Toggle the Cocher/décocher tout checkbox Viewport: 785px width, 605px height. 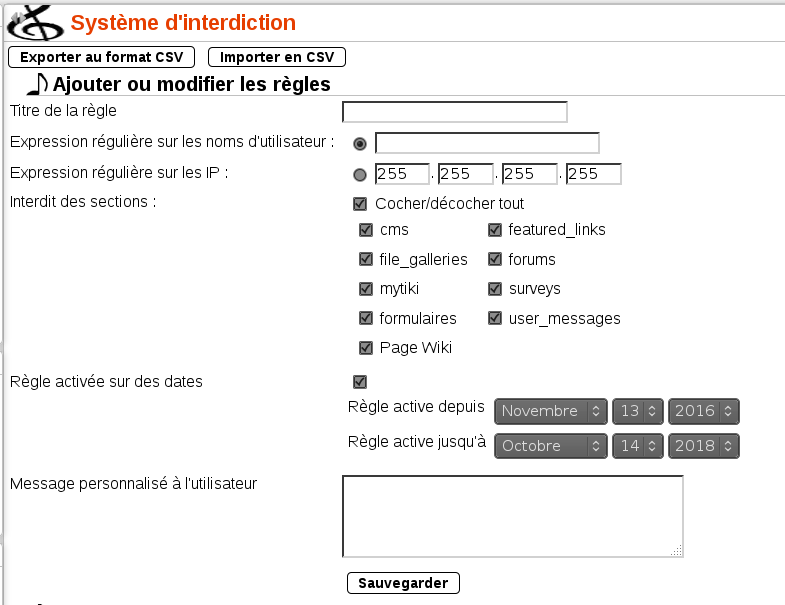pyautogui.click(x=360, y=204)
